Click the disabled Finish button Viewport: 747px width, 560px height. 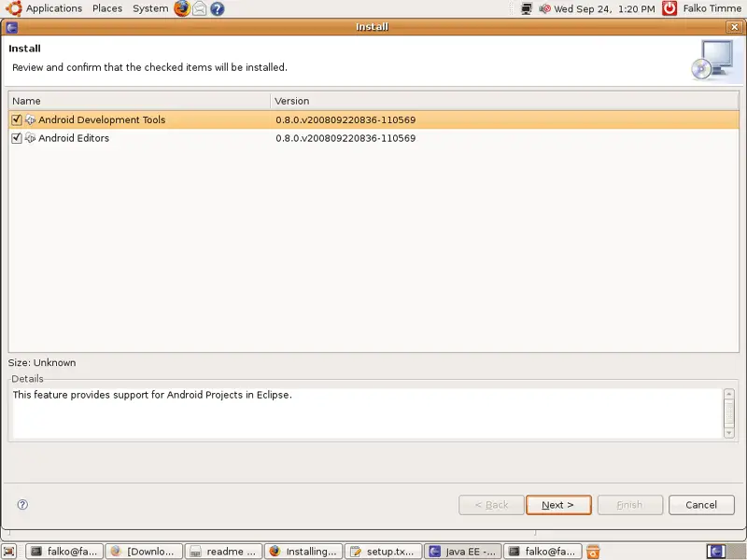point(629,505)
